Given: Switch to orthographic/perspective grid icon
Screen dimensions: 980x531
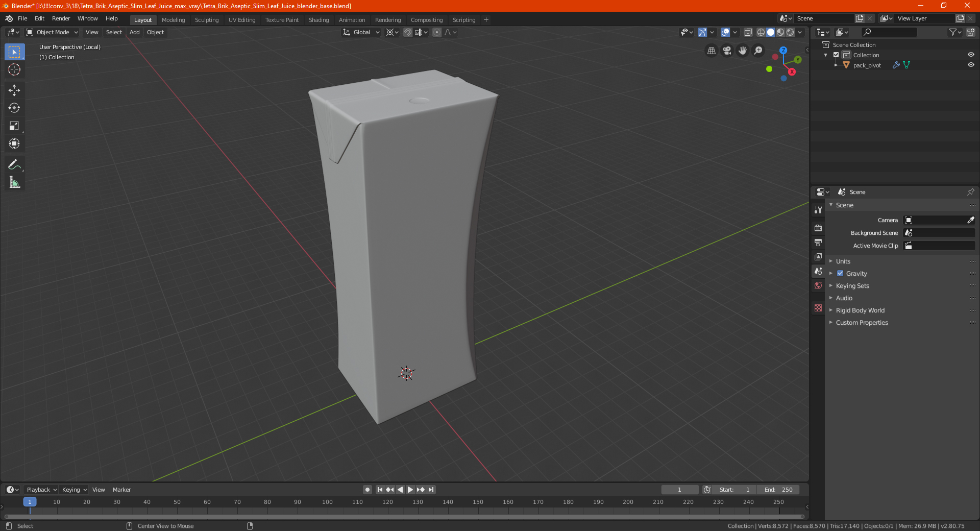Looking at the screenshot, I should pyautogui.click(x=711, y=51).
